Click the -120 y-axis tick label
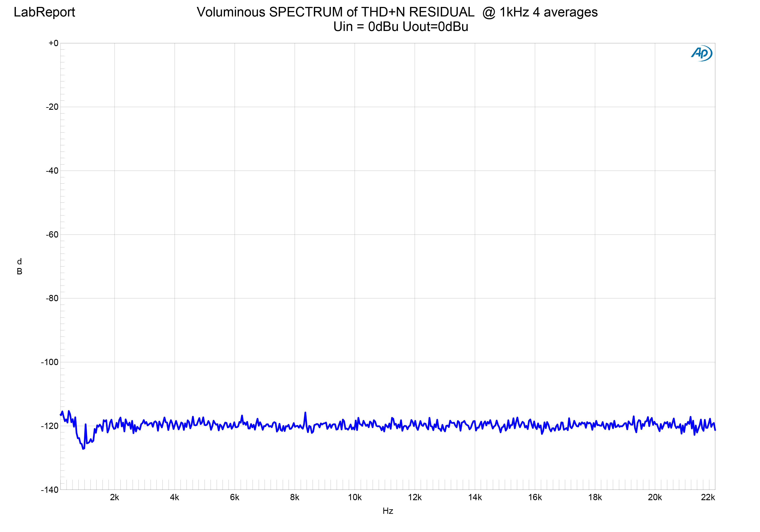 click(x=50, y=426)
